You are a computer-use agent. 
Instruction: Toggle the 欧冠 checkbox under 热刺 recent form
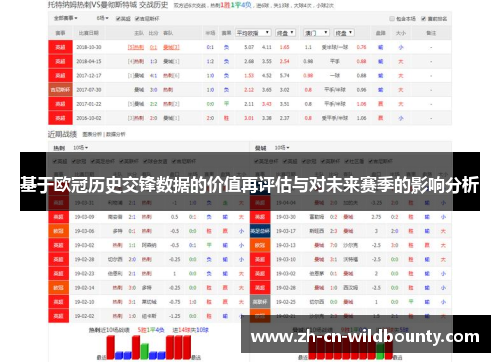point(74,161)
